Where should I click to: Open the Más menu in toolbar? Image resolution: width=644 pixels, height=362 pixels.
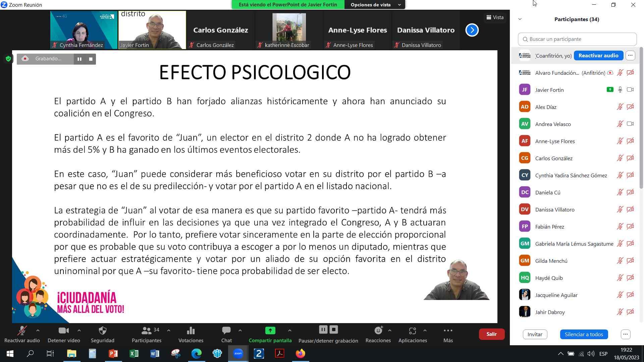(448, 331)
